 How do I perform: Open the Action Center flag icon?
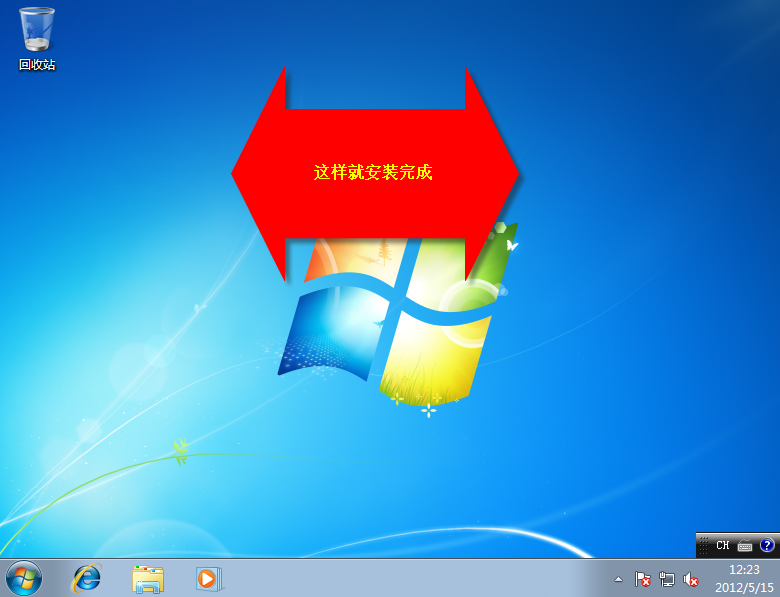[x=642, y=579]
